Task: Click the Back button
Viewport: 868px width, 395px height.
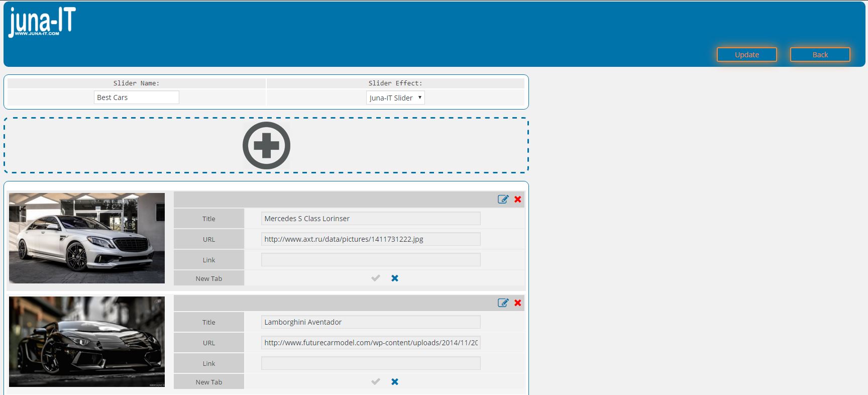Action: tap(820, 55)
